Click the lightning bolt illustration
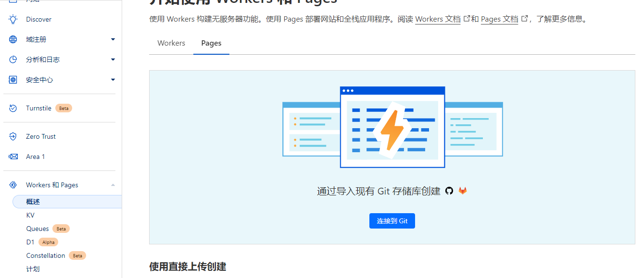This screenshot has width=644, height=278. 392,130
